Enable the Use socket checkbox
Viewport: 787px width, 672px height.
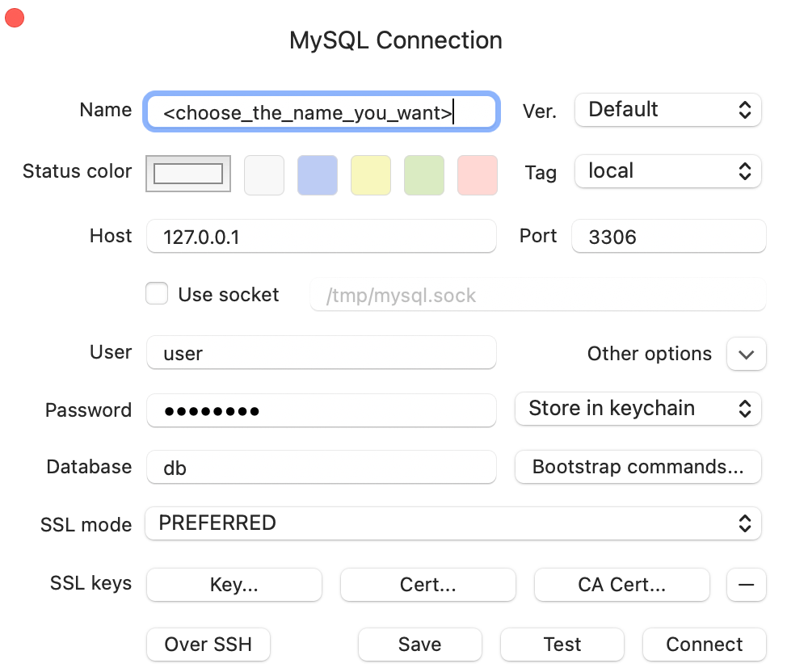157,293
